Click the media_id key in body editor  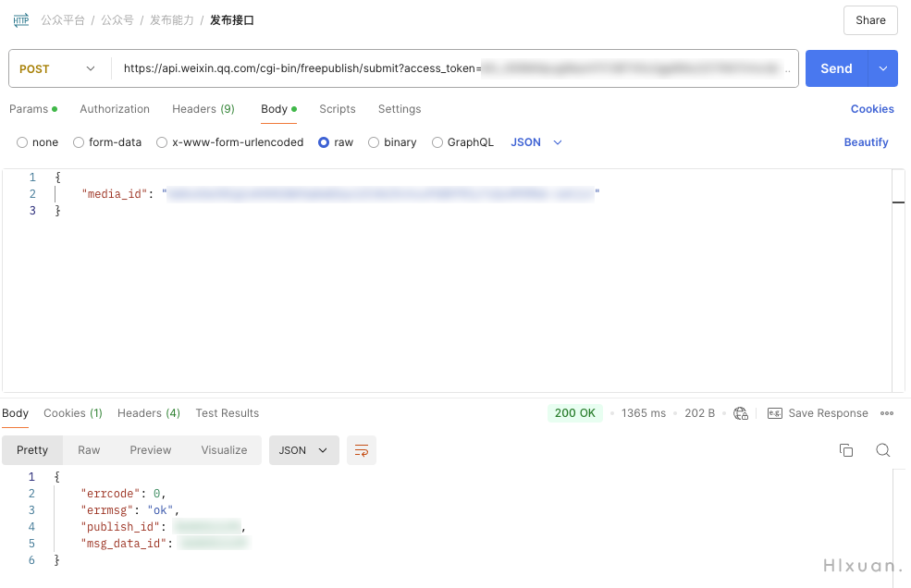(x=115, y=194)
